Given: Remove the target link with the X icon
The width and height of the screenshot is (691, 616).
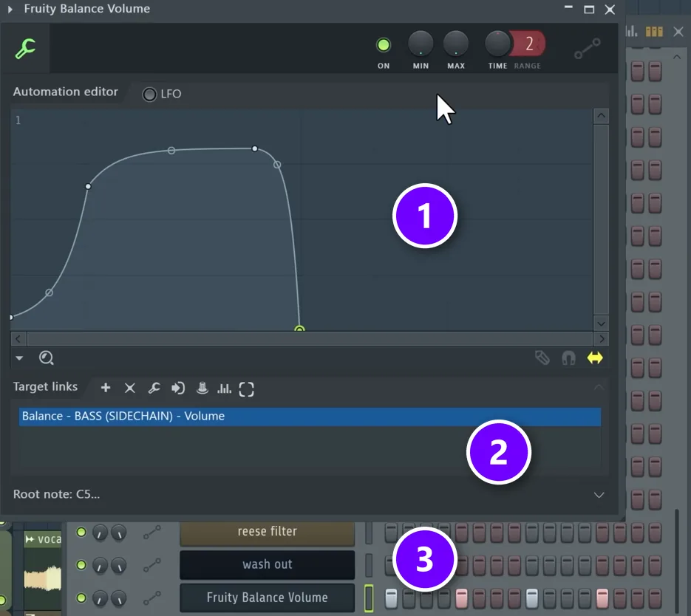Looking at the screenshot, I should point(129,388).
